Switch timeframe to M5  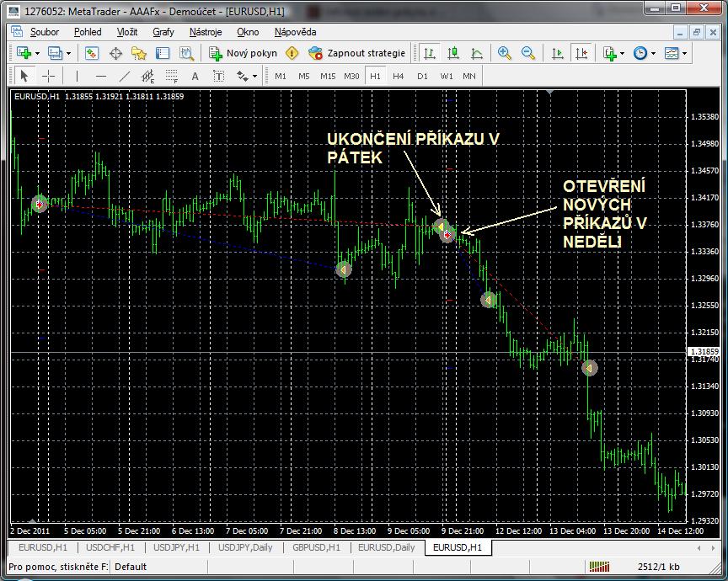click(304, 76)
